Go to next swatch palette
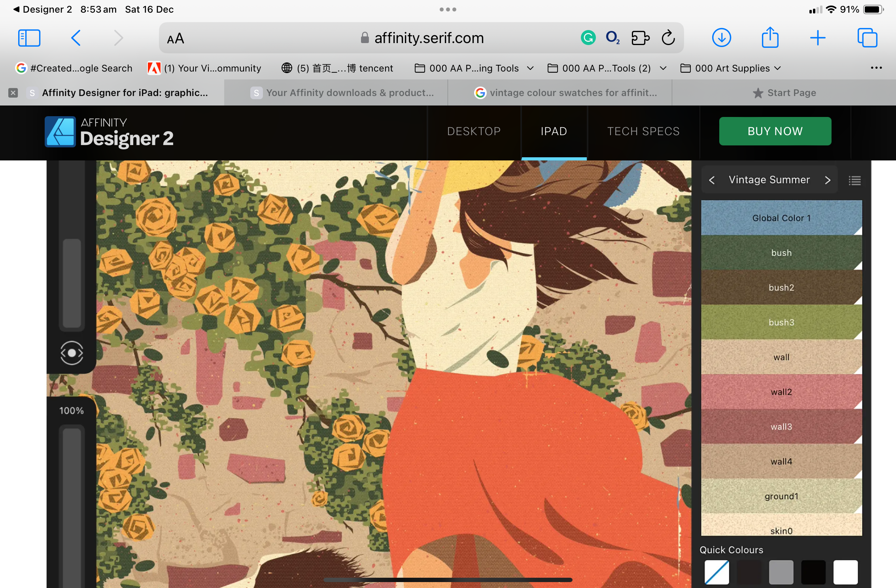The height and width of the screenshot is (588, 896). tap(828, 180)
